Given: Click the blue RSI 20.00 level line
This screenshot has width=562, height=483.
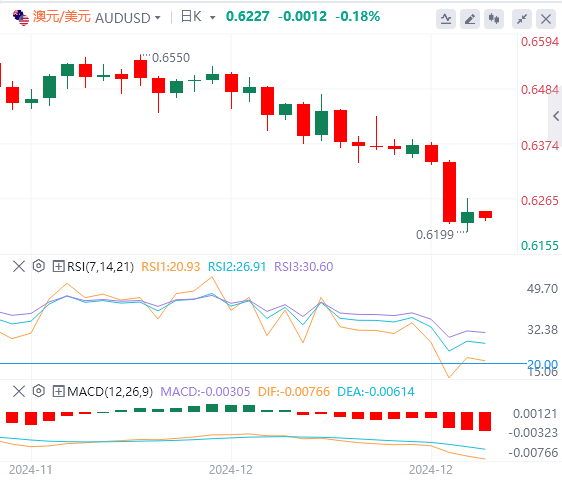Looking at the screenshot, I should point(262,363).
